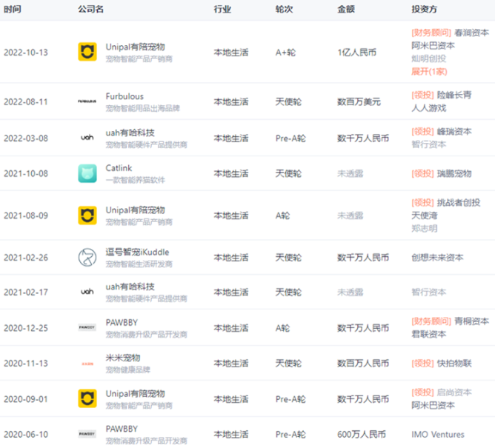Select investor 君联资本

click(429, 334)
